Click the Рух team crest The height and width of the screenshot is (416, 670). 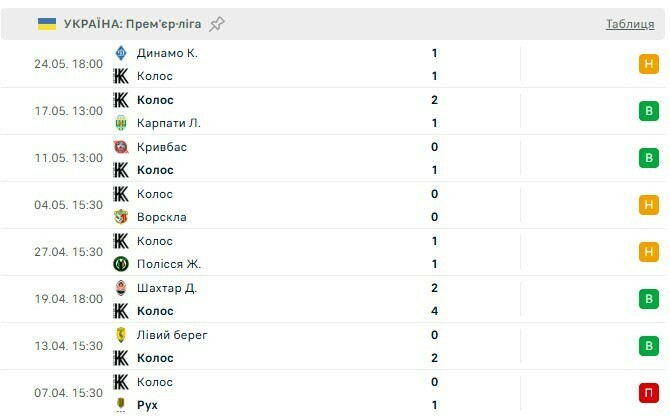point(121,405)
